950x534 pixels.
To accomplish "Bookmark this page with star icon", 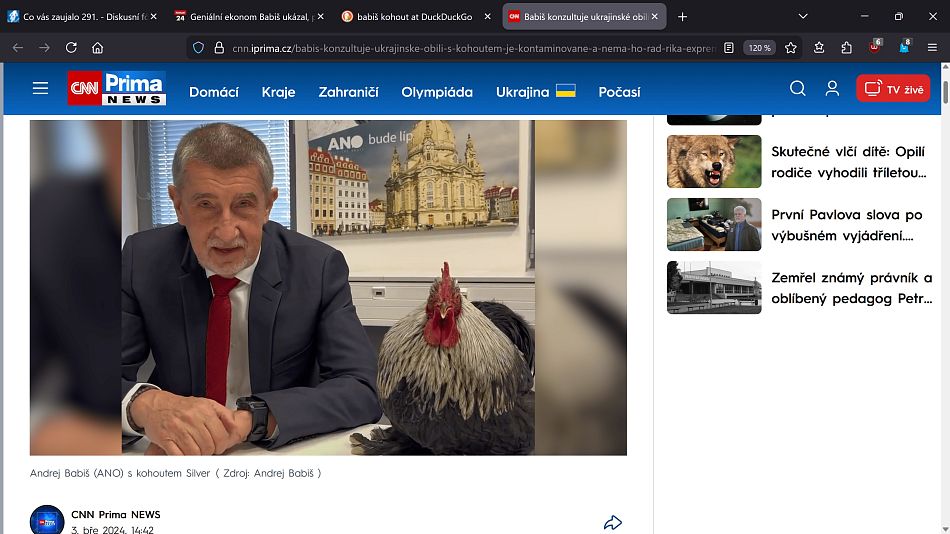I will 791,47.
